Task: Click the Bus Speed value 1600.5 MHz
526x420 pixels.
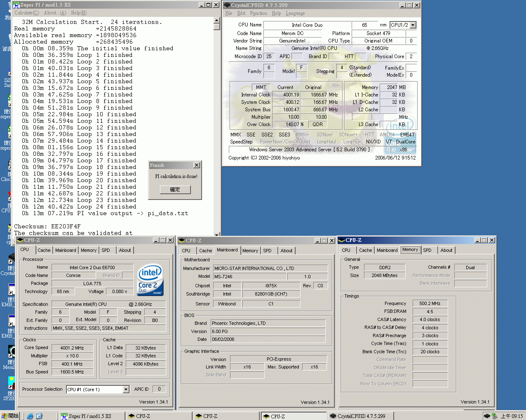Action: [x=72, y=372]
